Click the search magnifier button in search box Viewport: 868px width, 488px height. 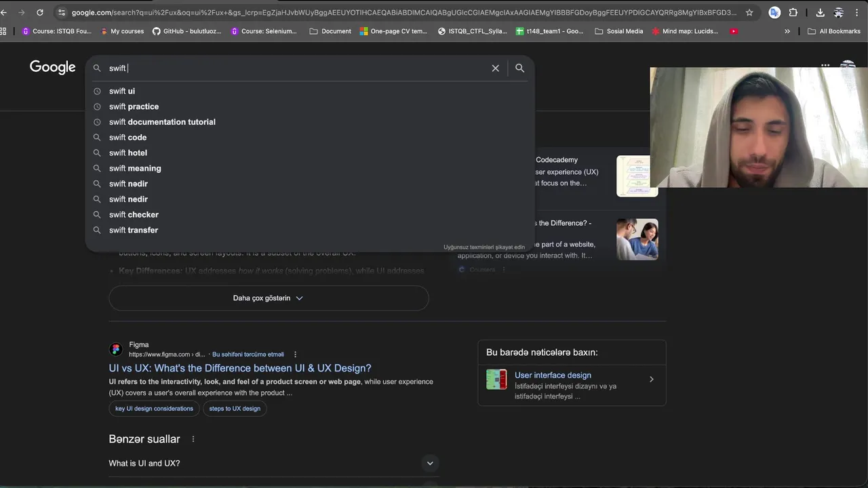click(x=519, y=68)
